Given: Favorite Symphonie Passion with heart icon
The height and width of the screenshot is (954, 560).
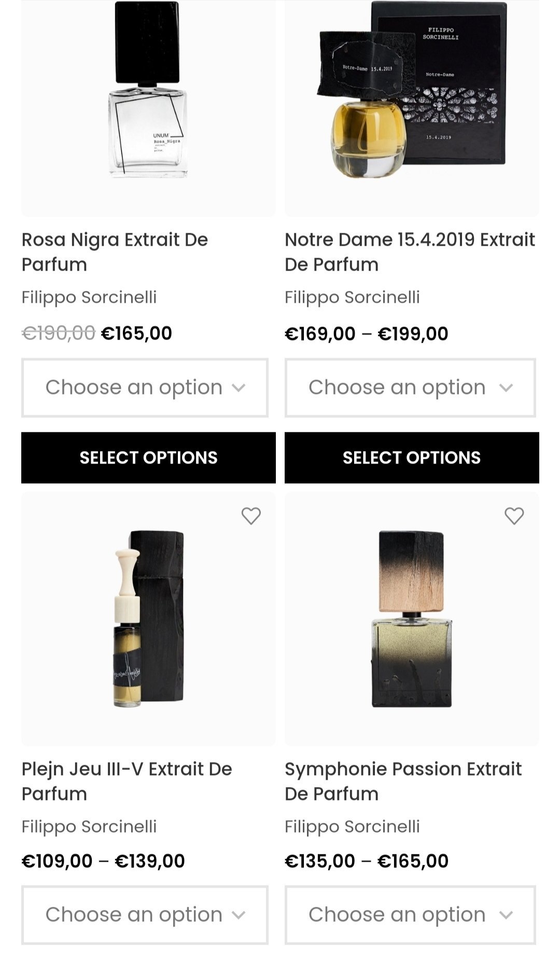Looking at the screenshot, I should click(514, 516).
